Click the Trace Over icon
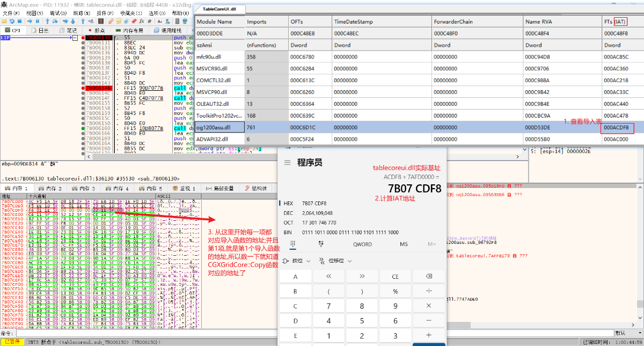 (73, 21)
